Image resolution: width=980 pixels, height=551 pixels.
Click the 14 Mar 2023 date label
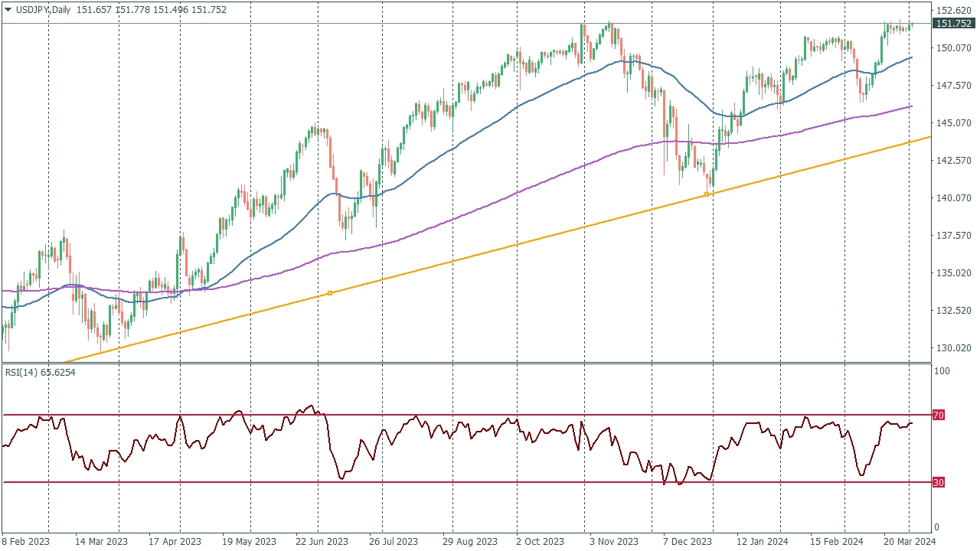(x=101, y=541)
